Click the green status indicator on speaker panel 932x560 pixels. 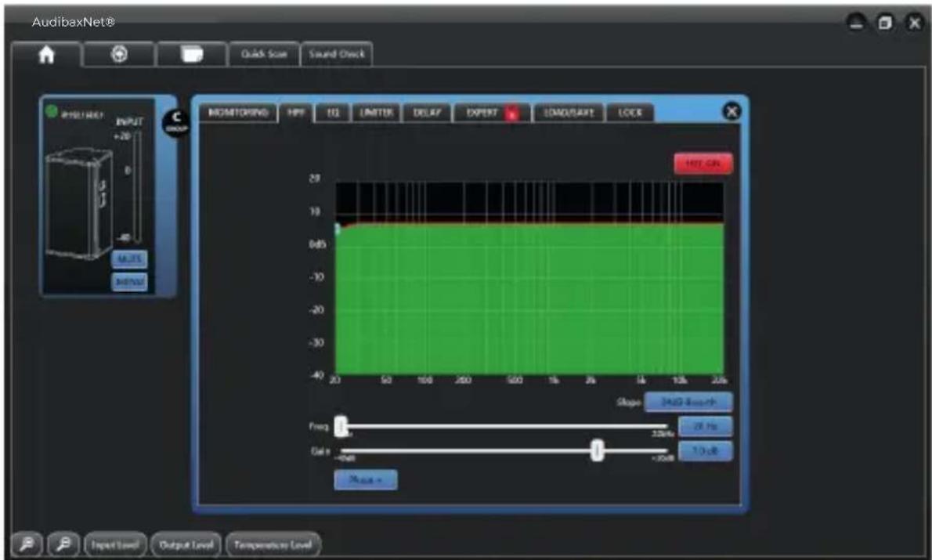(x=52, y=110)
